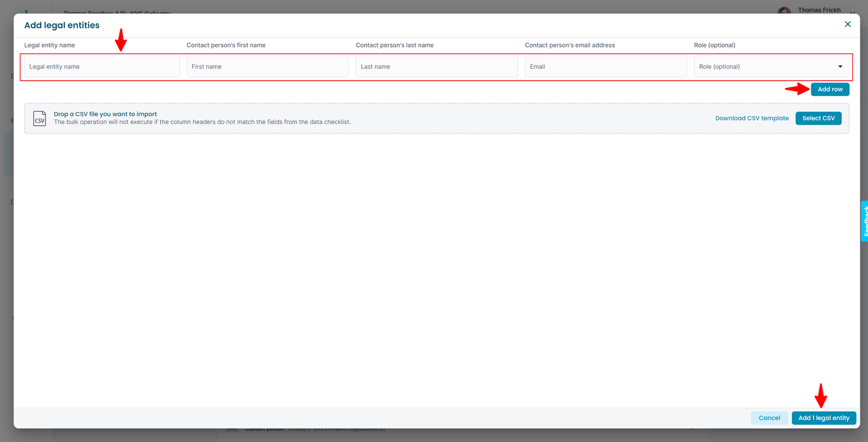The height and width of the screenshot is (442, 868).
Task: Open the Role (optional) dropdown
Action: pos(772,66)
